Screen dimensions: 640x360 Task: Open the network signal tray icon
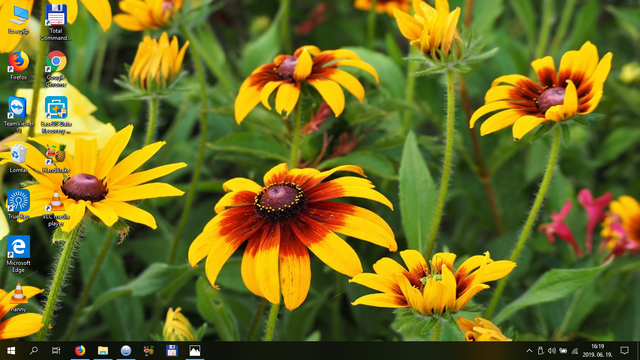pyautogui.click(x=575, y=351)
